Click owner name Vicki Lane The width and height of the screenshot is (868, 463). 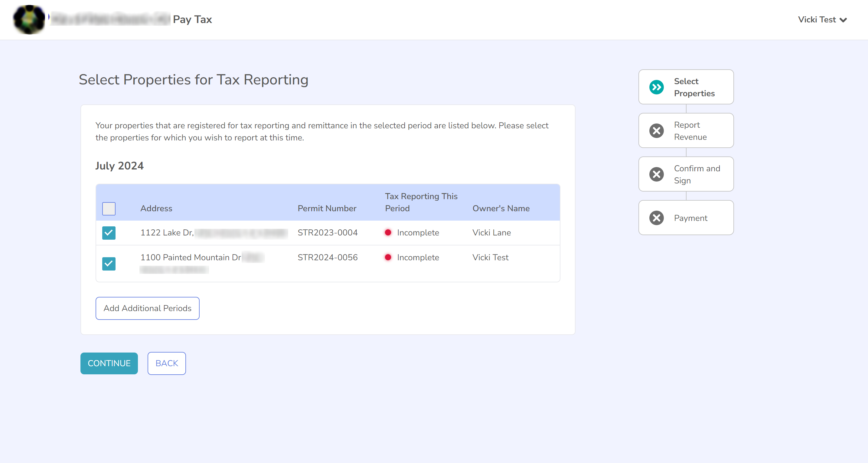click(492, 233)
